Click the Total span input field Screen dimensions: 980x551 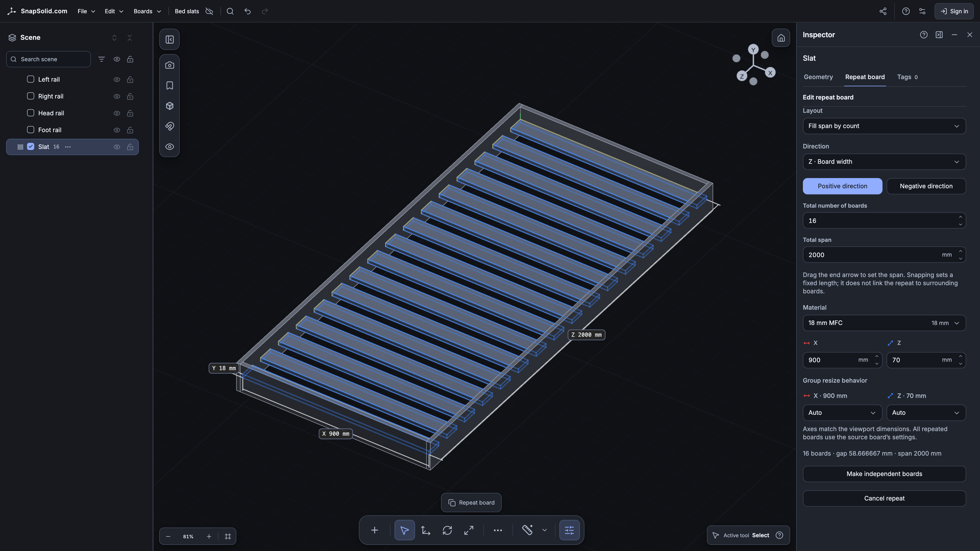[884, 255]
